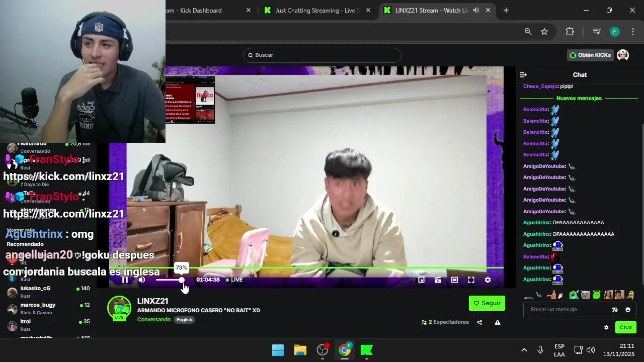This screenshot has width=644, height=362.
Task: Open lukasito_cG channel in sidebar
Action: click(48, 292)
